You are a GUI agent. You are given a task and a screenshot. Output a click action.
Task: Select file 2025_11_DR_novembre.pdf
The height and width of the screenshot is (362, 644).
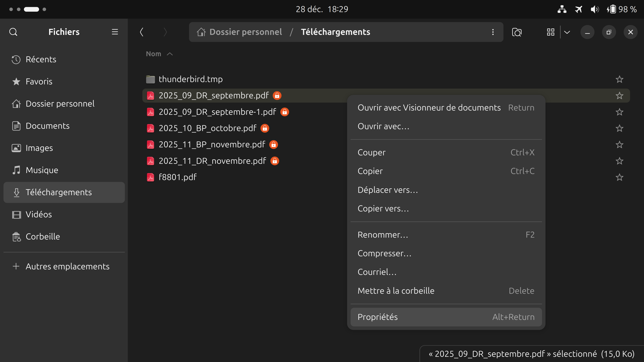[212, 161]
